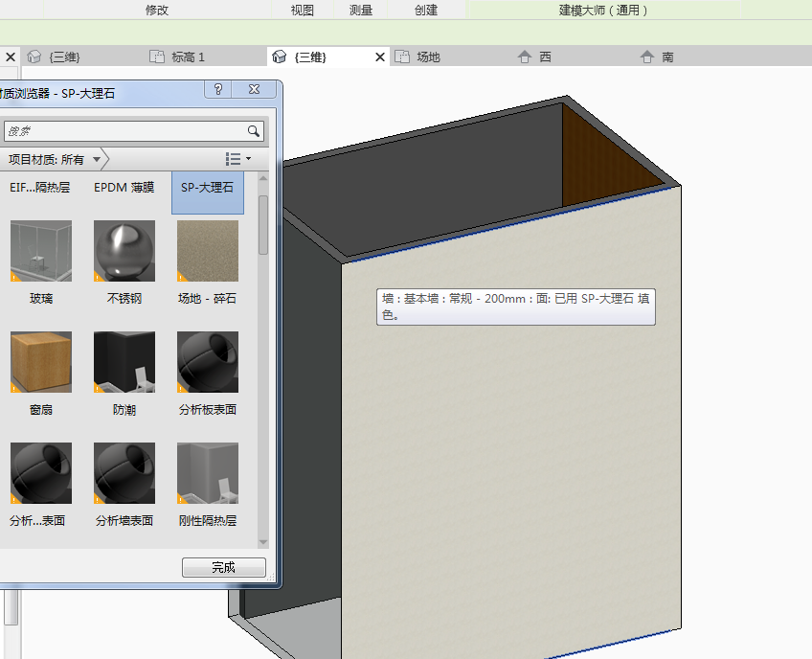The image size is (812, 659).
Task: Open the material browser help question mark
Action: point(218,89)
